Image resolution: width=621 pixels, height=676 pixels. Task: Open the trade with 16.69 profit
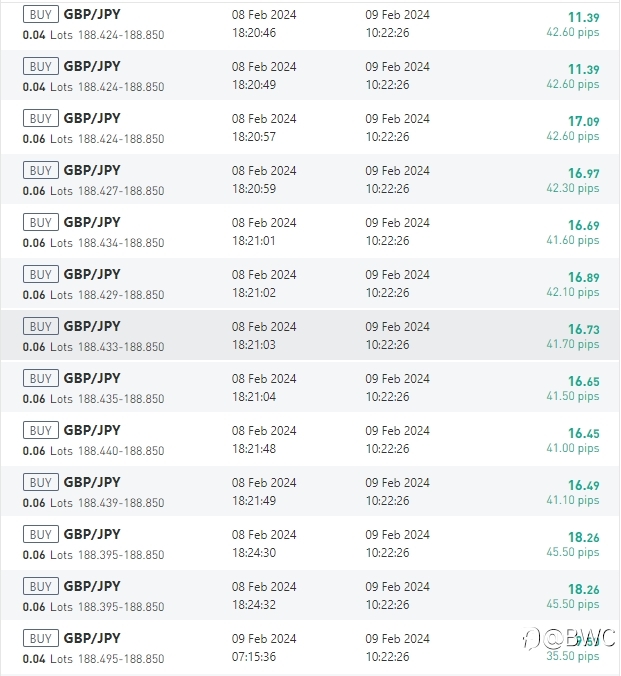(310, 231)
